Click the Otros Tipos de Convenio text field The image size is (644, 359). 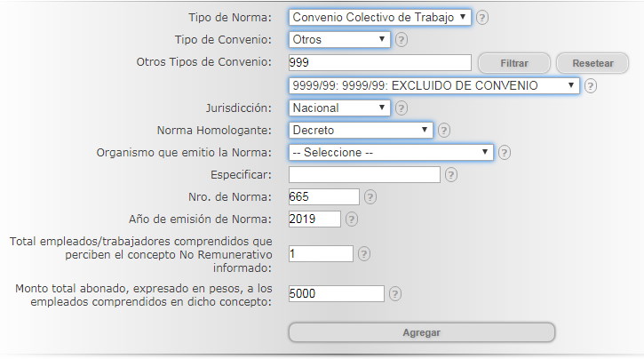(379, 62)
